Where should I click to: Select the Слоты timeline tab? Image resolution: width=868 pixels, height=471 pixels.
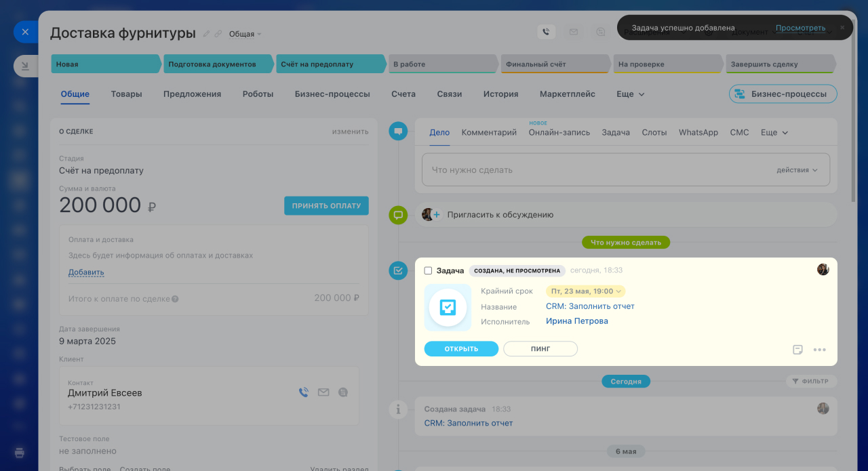(x=654, y=133)
